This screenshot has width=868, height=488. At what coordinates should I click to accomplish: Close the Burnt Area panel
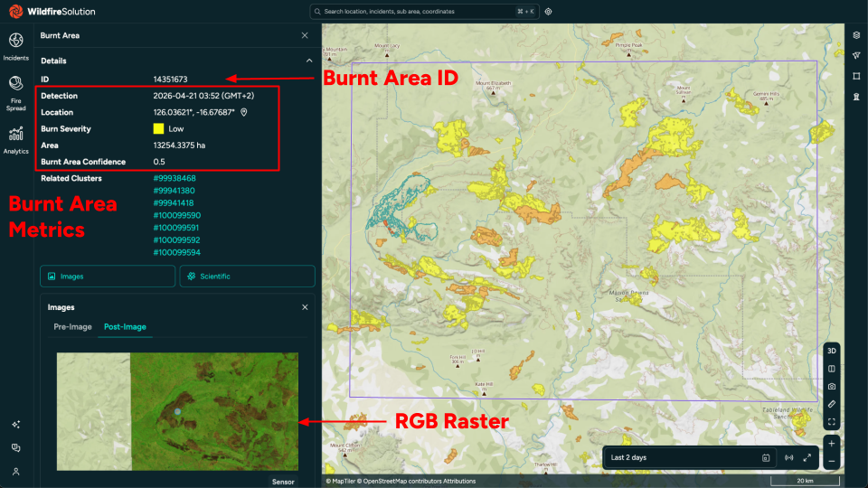(305, 35)
